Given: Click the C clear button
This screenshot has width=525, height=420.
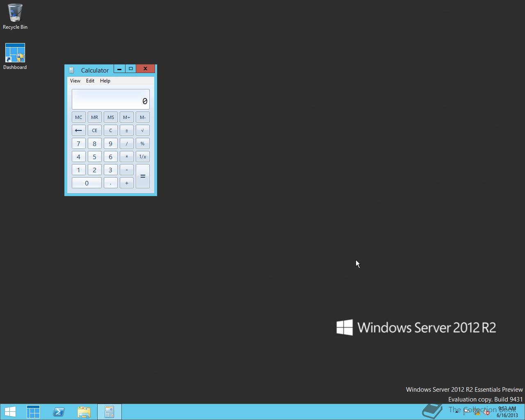Looking at the screenshot, I should pos(111,130).
